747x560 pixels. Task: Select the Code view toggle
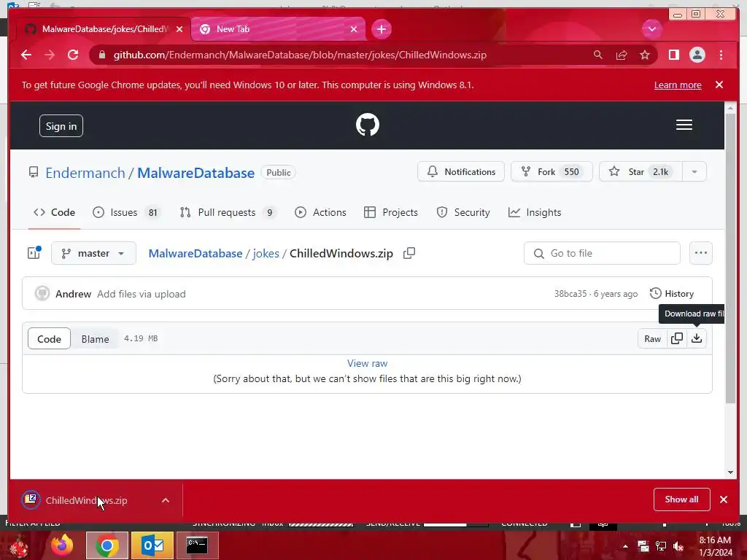click(x=49, y=338)
